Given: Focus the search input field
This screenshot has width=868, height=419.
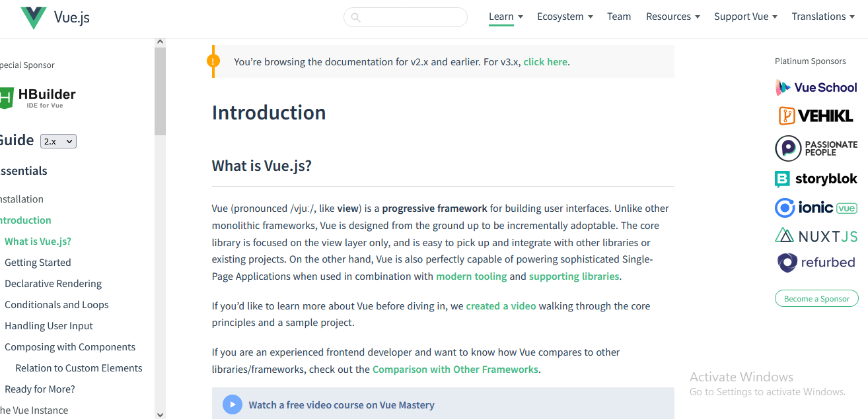Looking at the screenshot, I should coord(406,17).
